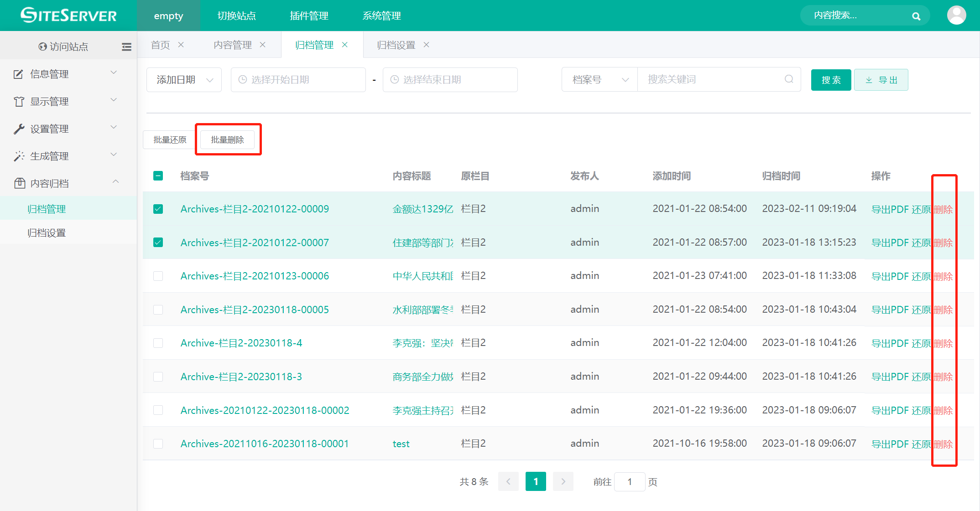Toggle the select-all checkbox in table header
This screenshot has height=511, width=980.
158,176
